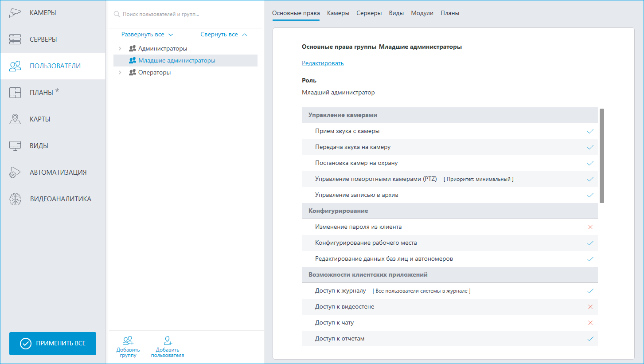Switch to the Планы tab
This screenshot has height=364, width=644.
tap(450, 13)
